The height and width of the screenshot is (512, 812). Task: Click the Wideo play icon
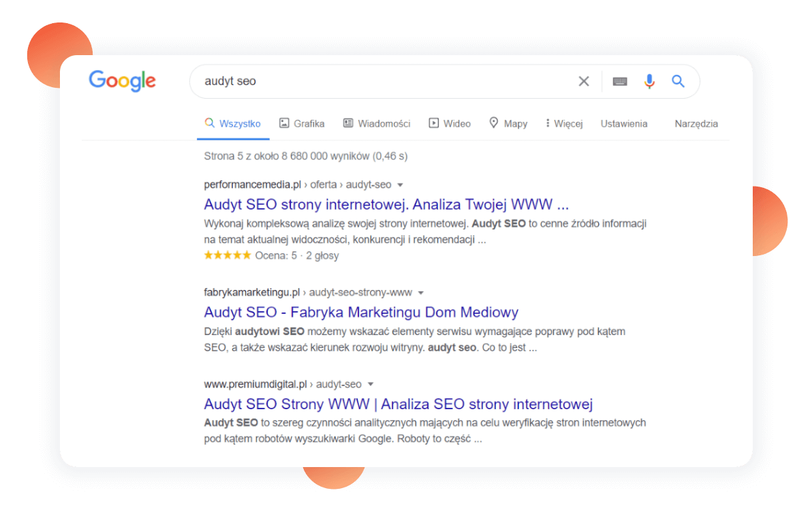pos(433,123)
